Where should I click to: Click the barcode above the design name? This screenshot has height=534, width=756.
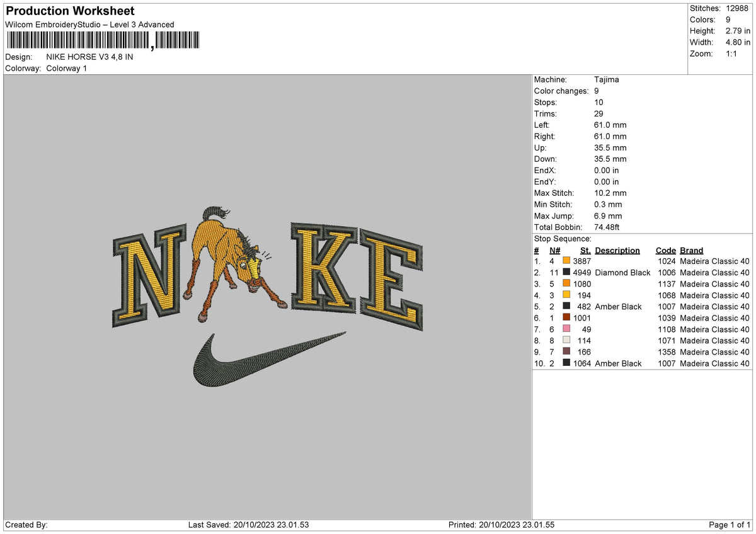101,40
